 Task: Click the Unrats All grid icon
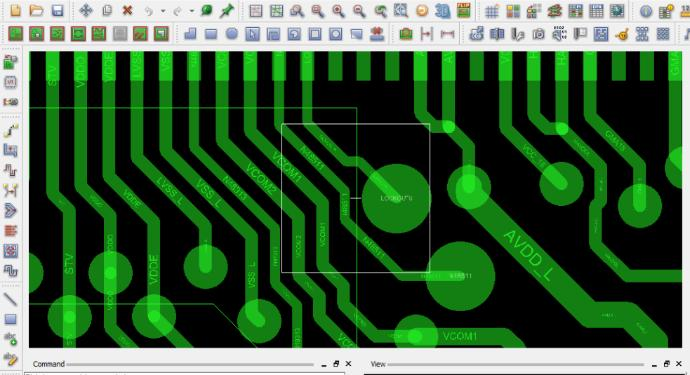(256, 11)
